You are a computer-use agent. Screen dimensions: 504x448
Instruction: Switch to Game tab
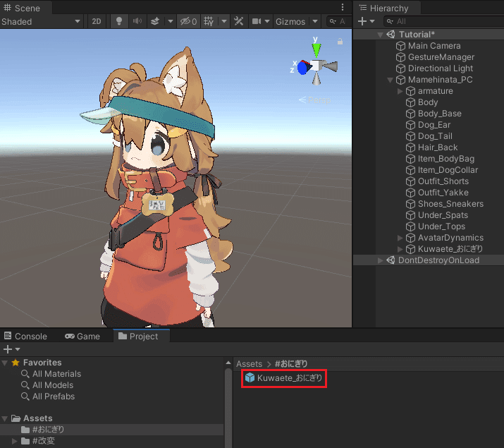click(82, 336)
